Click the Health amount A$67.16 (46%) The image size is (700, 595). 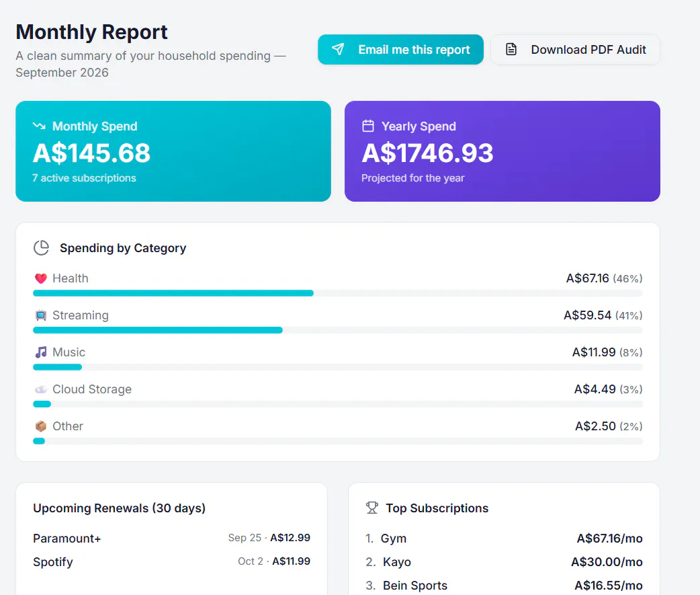[604, 278]
